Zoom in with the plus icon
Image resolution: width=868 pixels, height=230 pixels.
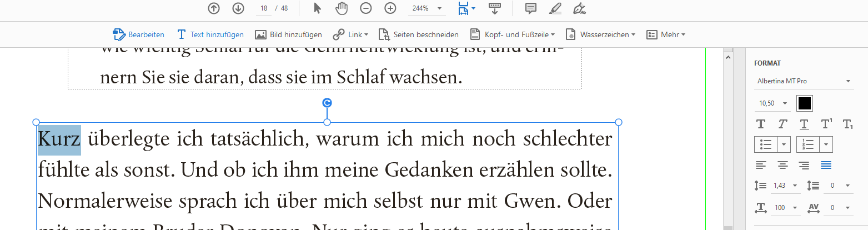coord(390,8)
